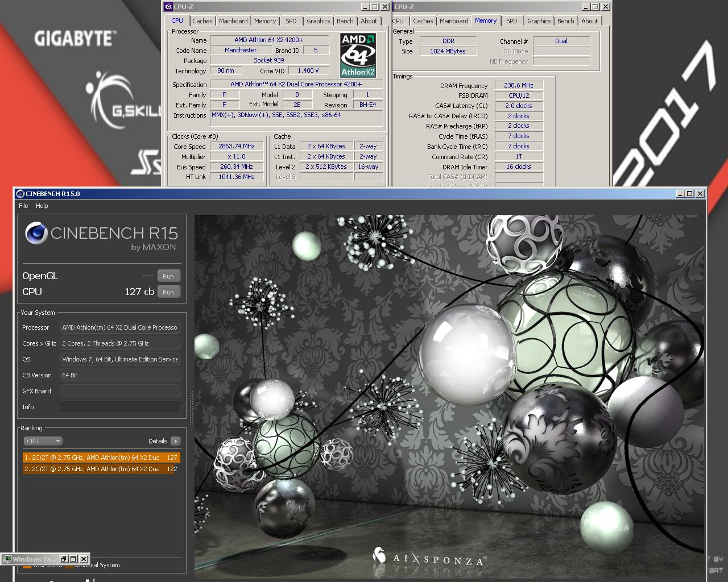Open About tab in right CPU-Z
Viewport: 728px width, 582px height.
pyautogui.click(x=590, y=21)
